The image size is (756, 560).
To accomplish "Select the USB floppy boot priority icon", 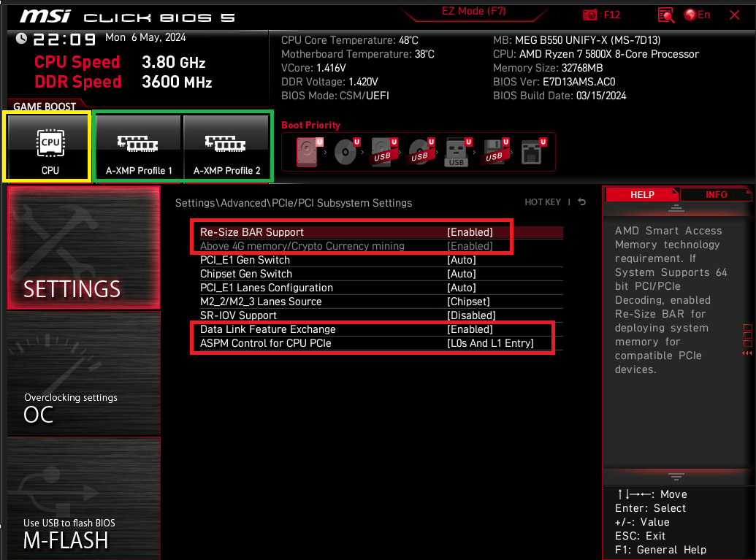I will pos(495,152).
